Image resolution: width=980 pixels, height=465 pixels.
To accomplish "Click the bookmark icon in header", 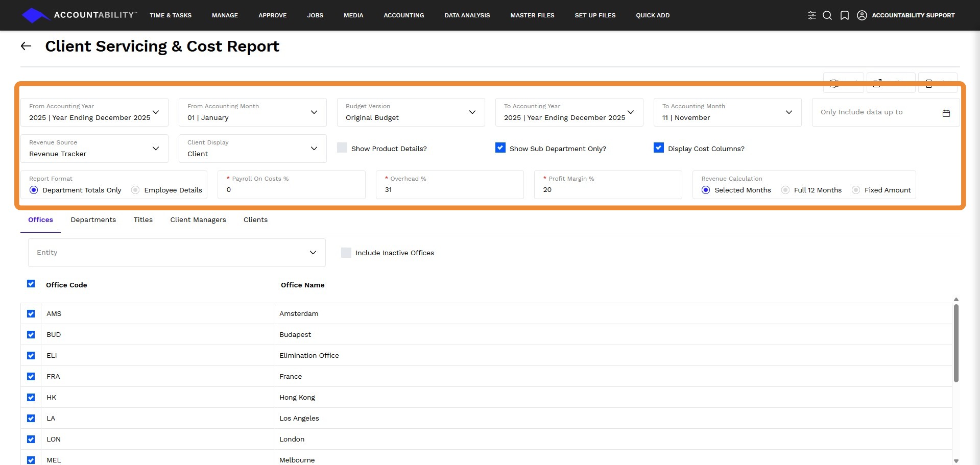I will click(x=845, y=15).
